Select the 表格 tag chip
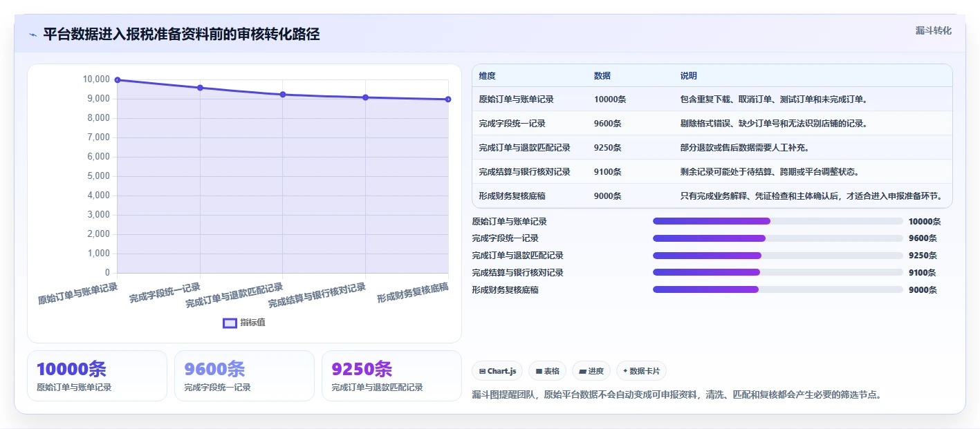980x429 pixels. click(547, 371)
